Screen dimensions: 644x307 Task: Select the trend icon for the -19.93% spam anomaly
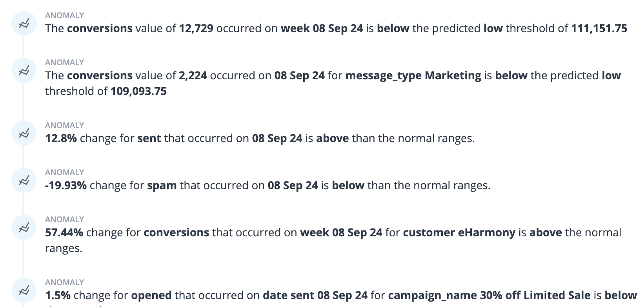click(x=24, y=181)
